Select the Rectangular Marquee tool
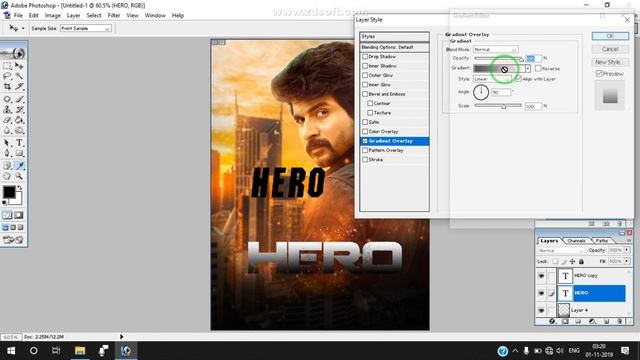The image size is (640, 360). coord(7,65)
